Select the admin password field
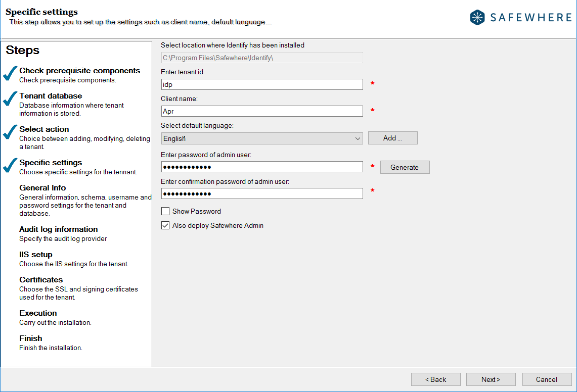Viewport: 577px width, 392px height. click(x=262, y=167)
